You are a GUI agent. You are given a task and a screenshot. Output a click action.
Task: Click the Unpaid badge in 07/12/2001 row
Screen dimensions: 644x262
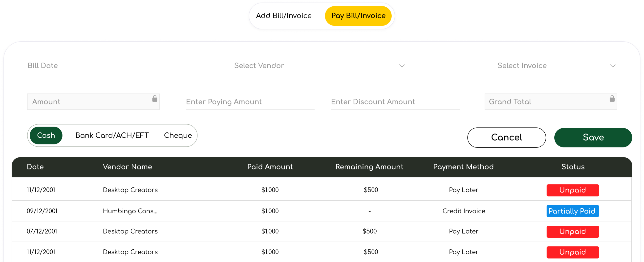pyautogui.click(x=573, y=232)
